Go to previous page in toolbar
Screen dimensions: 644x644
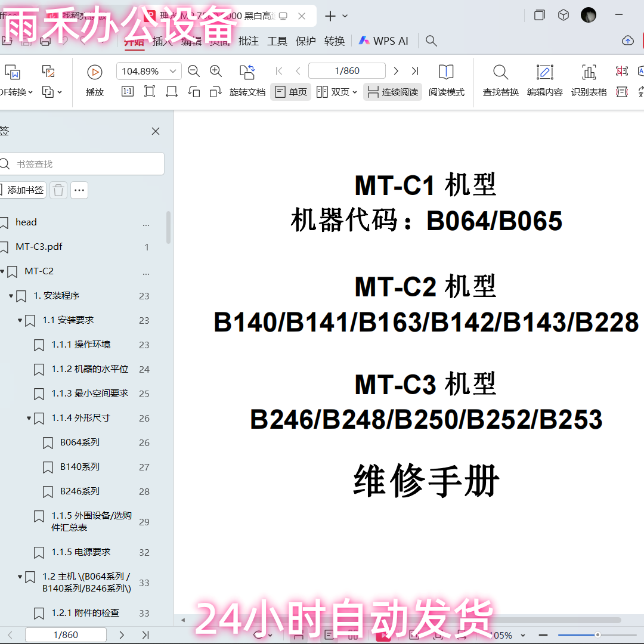298,71
